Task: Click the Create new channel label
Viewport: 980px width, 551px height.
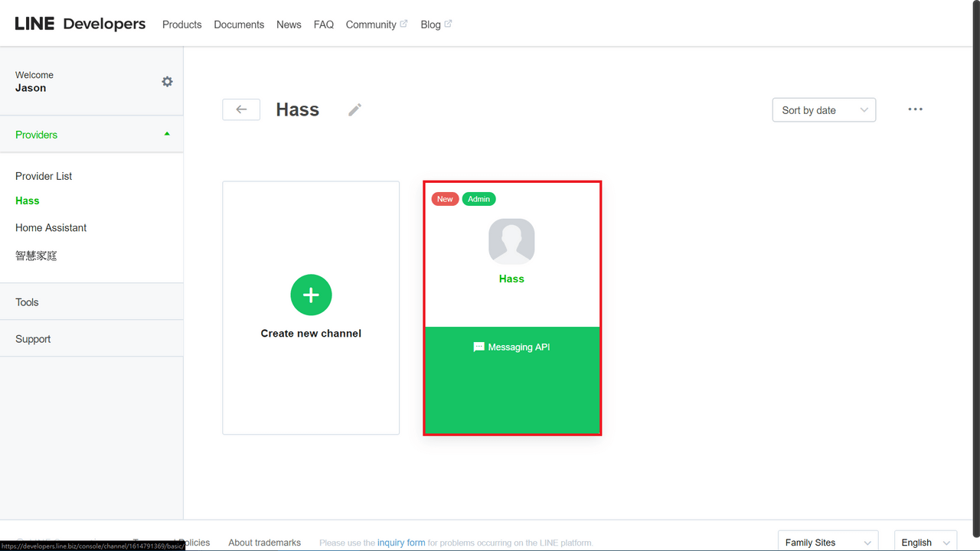Action: [311, 334]
